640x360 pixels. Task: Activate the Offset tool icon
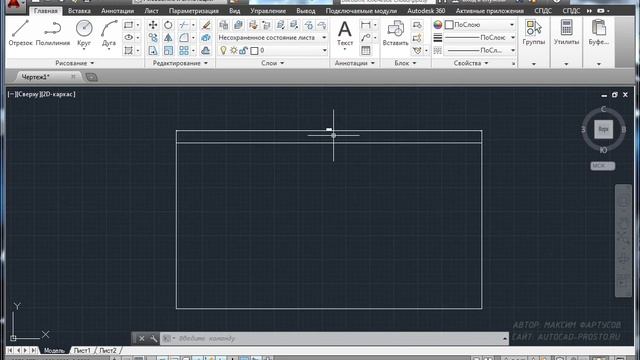pos(206,50)
